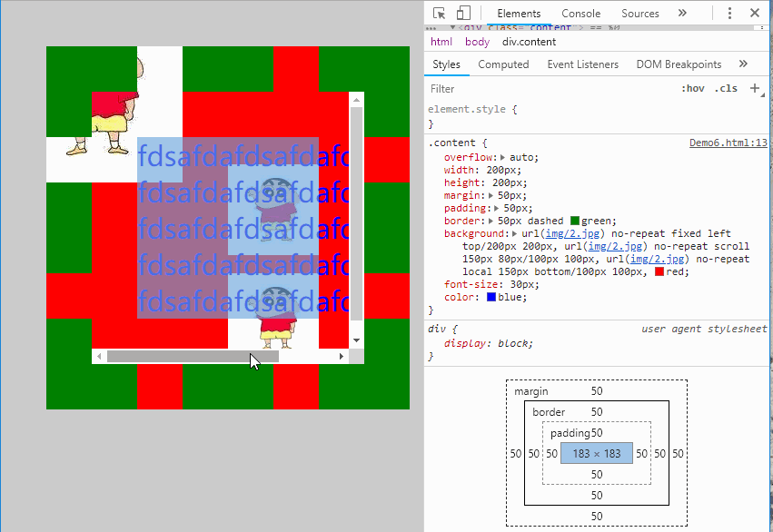This screenshot has height=532, width=773.
Task: Click the 183 × 183 content box
Action: [597, 453]
